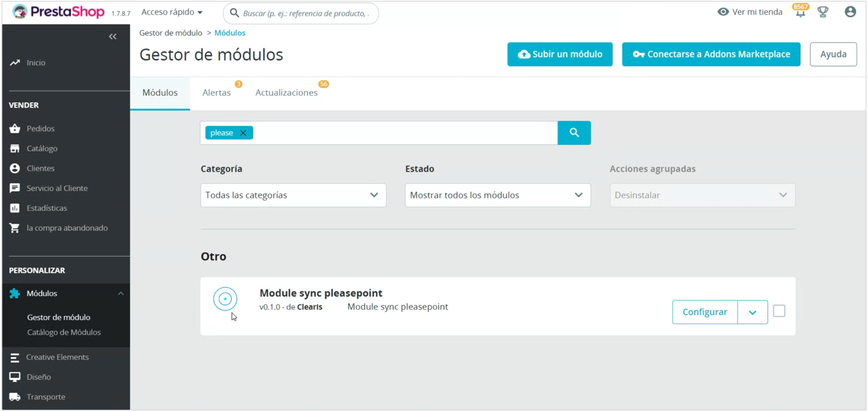The image size is (868, 412).
Task: Switch to the Alertas tab
Action: pyautogui.click(x=217, y=93)
